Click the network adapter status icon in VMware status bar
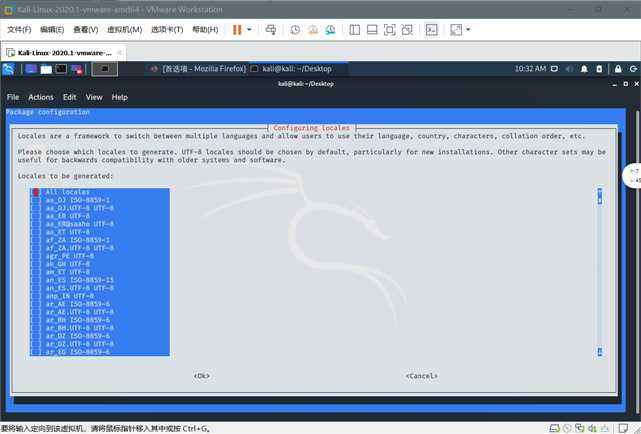Viewport: 641px width, 434px height. click(x=579, y=428)
